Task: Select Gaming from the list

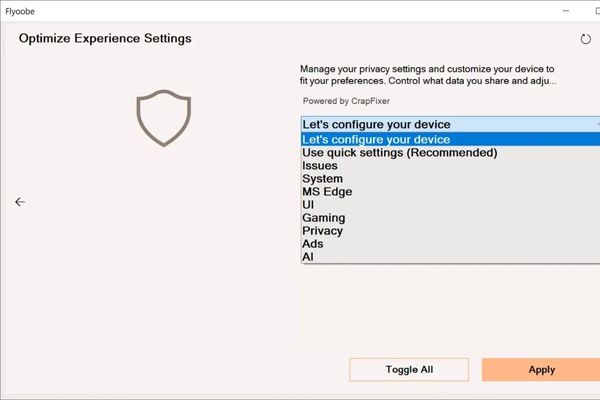Action: coord(323,218)
